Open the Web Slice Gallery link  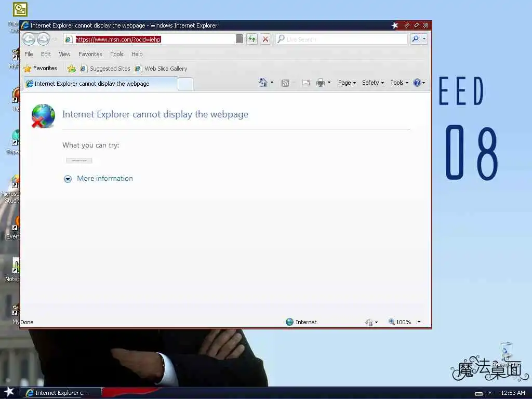[161, 69]
